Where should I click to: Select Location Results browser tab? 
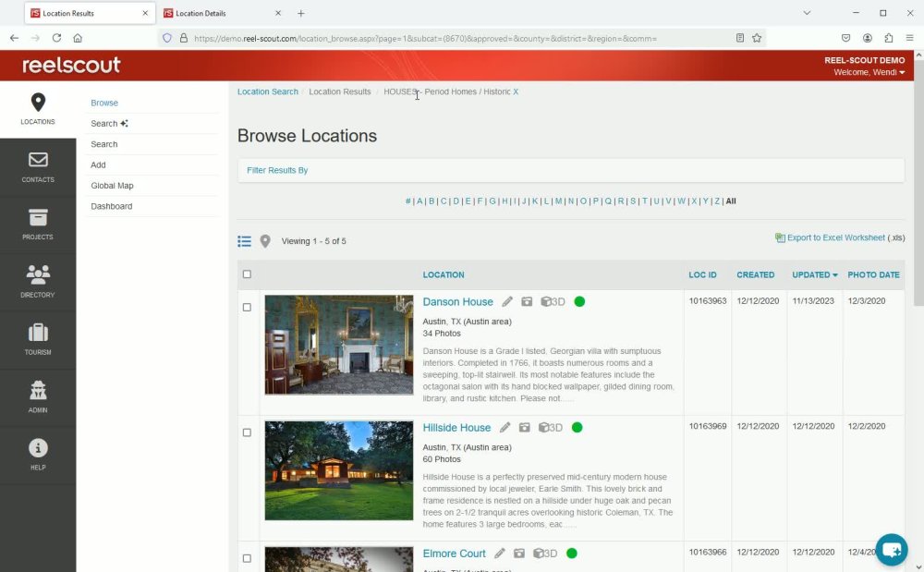[90, 13]
